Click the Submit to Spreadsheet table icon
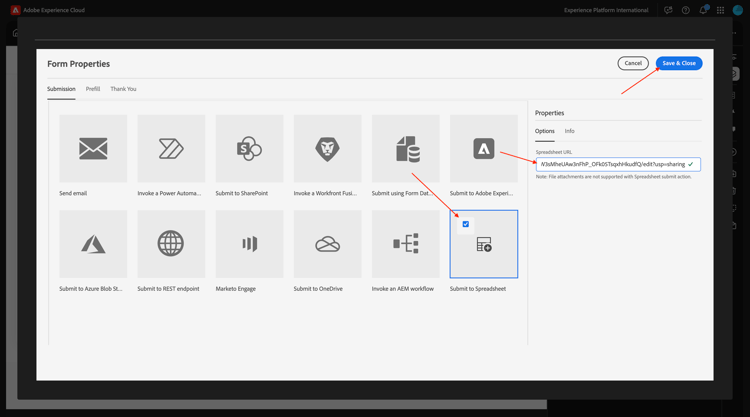Image resolution: width=750 pixels, height=417 pixels. click(484, 244)
